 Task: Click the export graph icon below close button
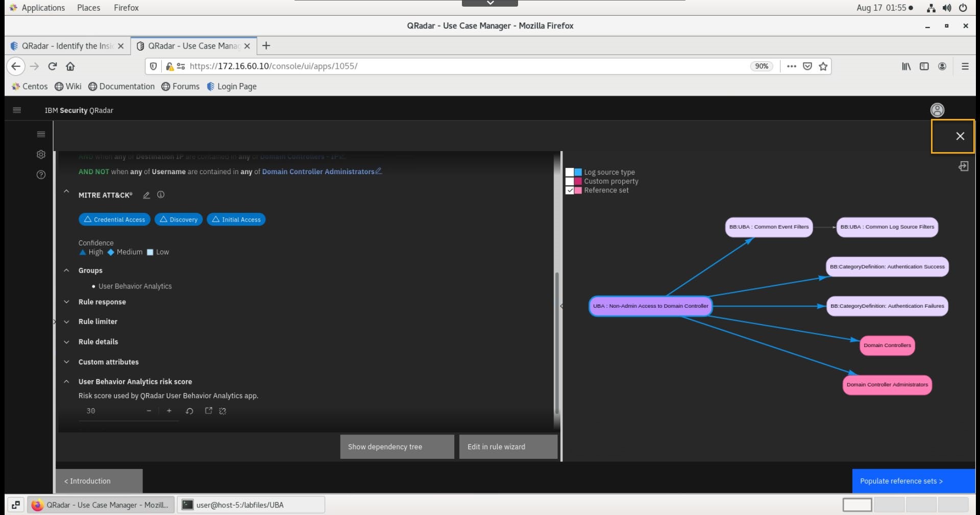[963, 166]
